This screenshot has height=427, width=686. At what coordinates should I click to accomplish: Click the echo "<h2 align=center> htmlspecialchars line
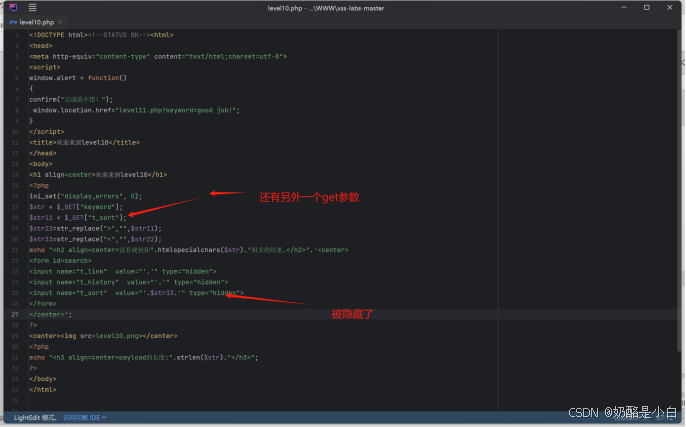click(189, 250)
